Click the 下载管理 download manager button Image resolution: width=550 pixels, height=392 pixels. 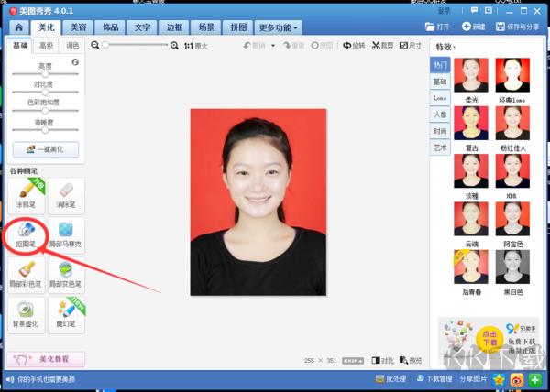tap(434, 378)
